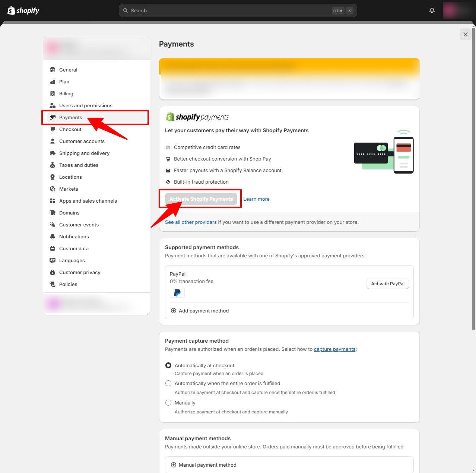Click the store name header in sidebar
The image size is (476, 473).
point(96,48)
